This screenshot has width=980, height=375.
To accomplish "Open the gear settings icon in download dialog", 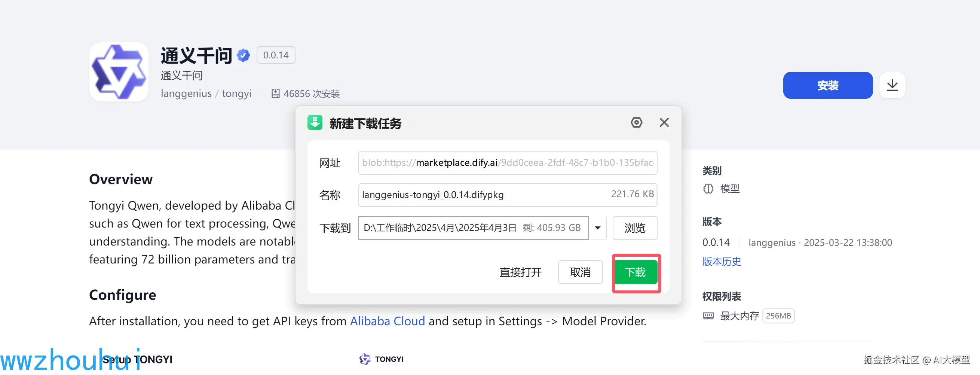I will pos(637,122).
